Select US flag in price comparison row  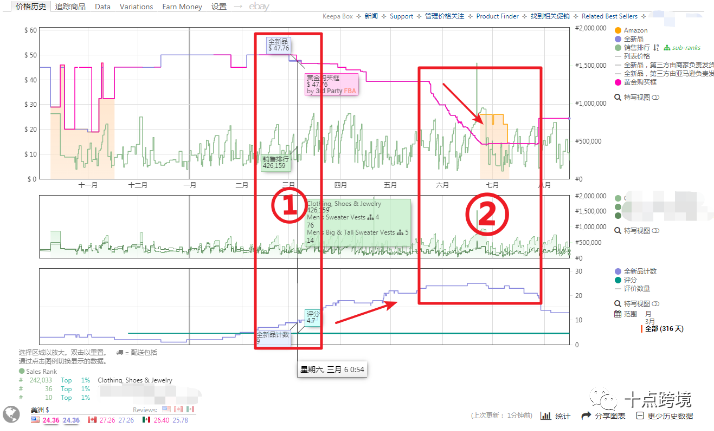click(35, 420)
